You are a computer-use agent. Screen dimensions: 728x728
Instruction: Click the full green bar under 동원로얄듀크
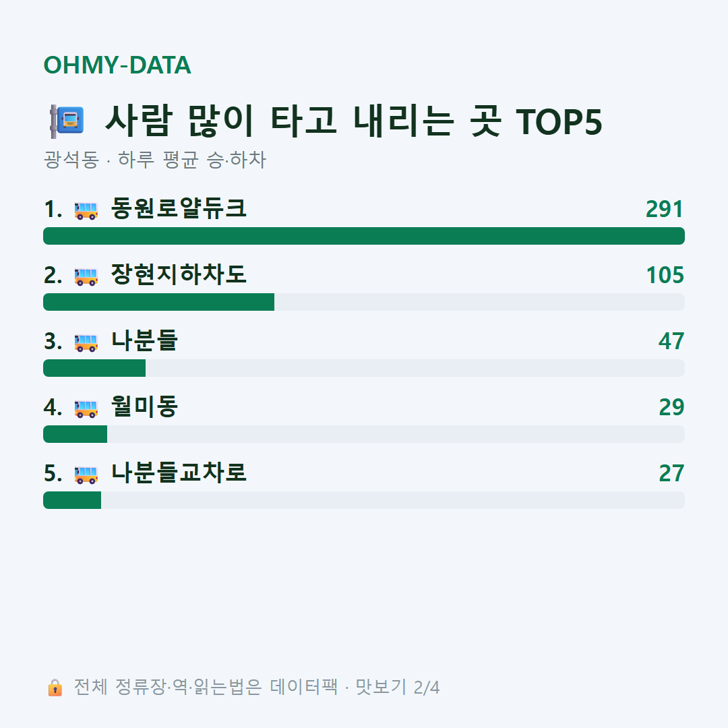coord(364,236)
